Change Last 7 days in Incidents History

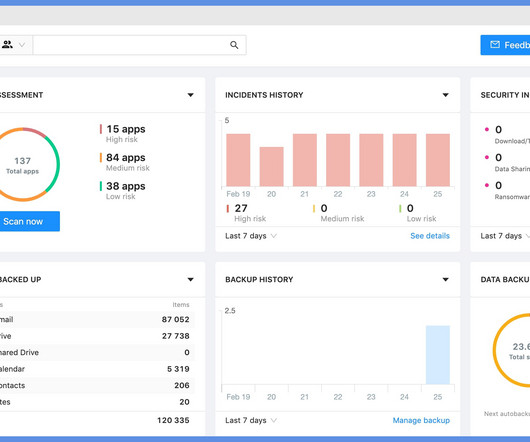click(251, 236)
